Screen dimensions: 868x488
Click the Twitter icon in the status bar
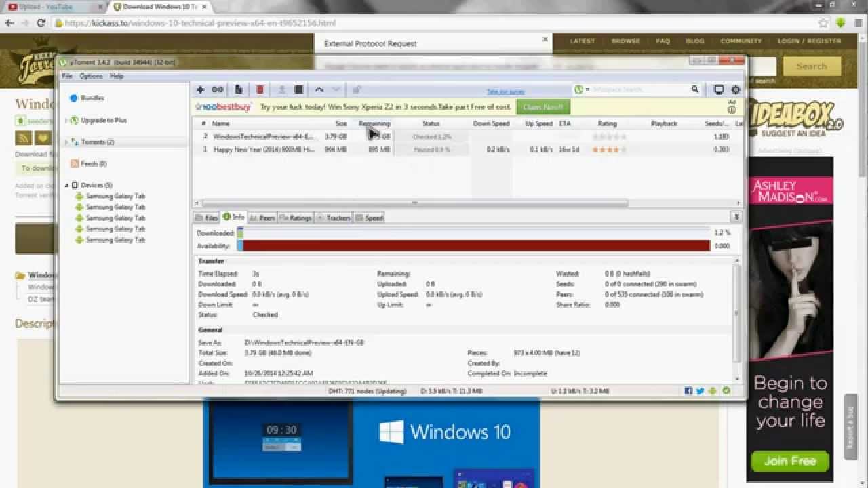coord(701,391)
